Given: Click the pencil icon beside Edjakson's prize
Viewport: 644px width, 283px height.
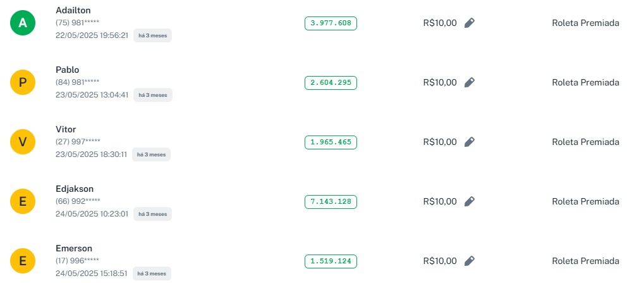Looking at the screenshot, I should (x=469, y=201).
